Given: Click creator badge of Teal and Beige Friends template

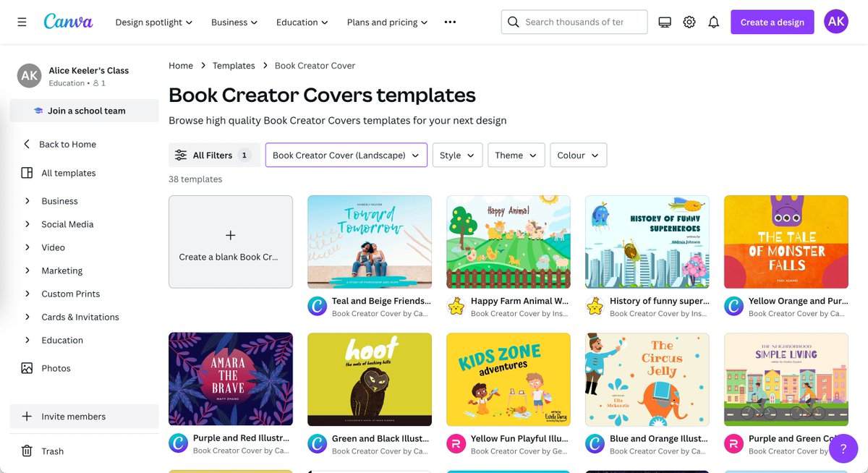Looking at the screenshot, I should pyautogui.click(x=318, y=306).
